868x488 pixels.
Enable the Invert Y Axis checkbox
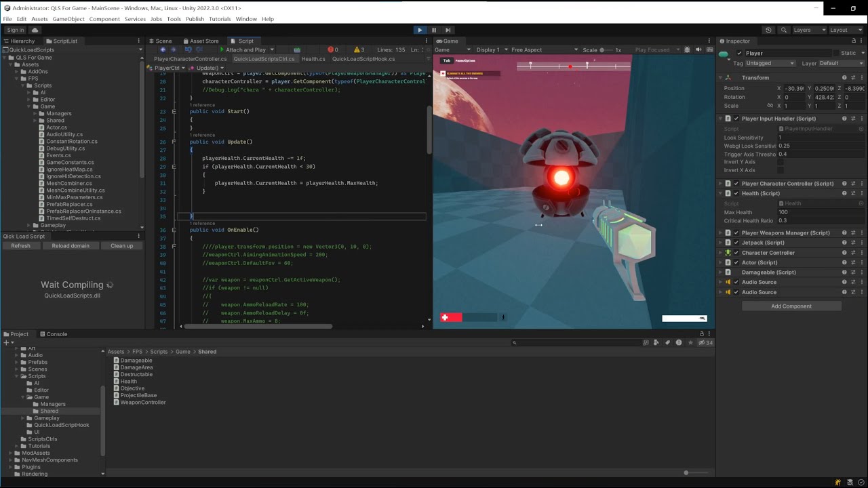pos(780,162)
